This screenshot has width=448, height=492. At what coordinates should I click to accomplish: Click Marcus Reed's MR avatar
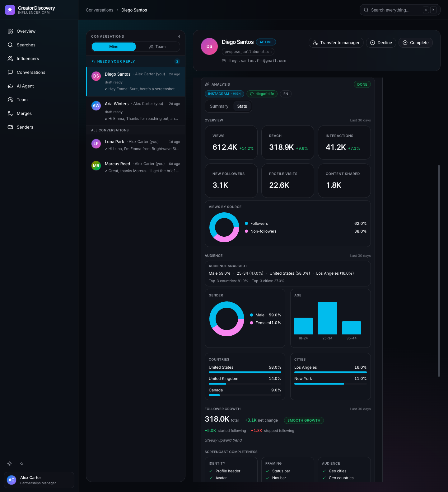pos(96,166)
